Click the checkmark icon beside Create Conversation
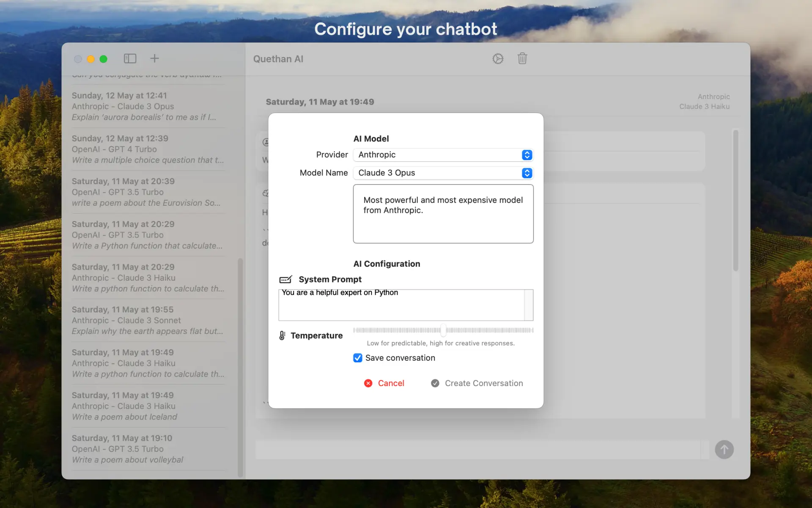The image size is (812, 508). coord(435,383)
